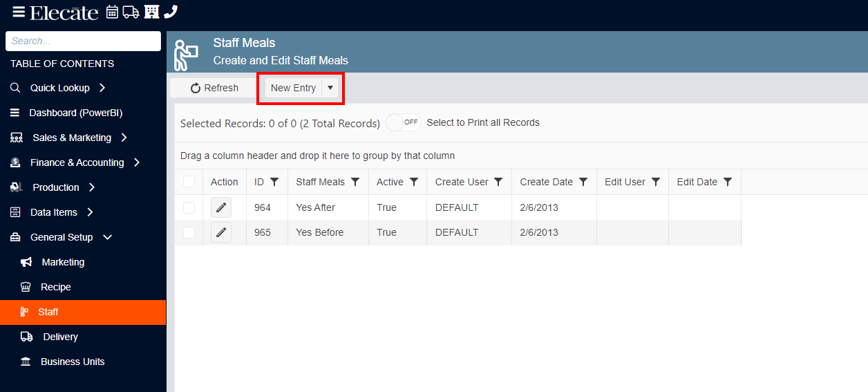Click the Dashboard (PowerBI) list icon
The width and height of the screenshot is (868, 392).
(x=15, y=113)
